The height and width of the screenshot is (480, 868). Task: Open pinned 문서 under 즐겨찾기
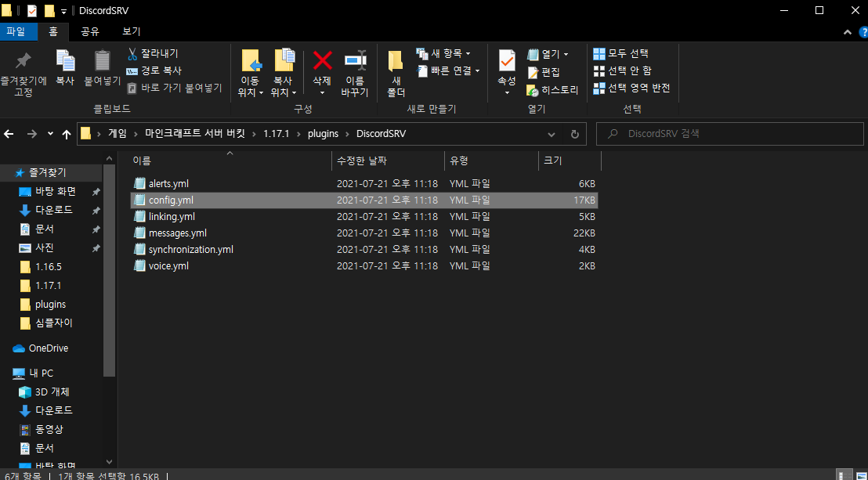pyautogui.click(x=45, y=229)
